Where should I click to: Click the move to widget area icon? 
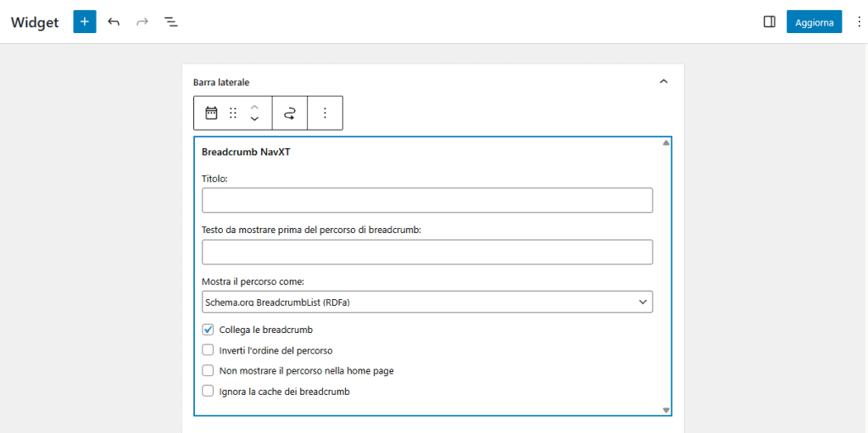coord(290,113)
